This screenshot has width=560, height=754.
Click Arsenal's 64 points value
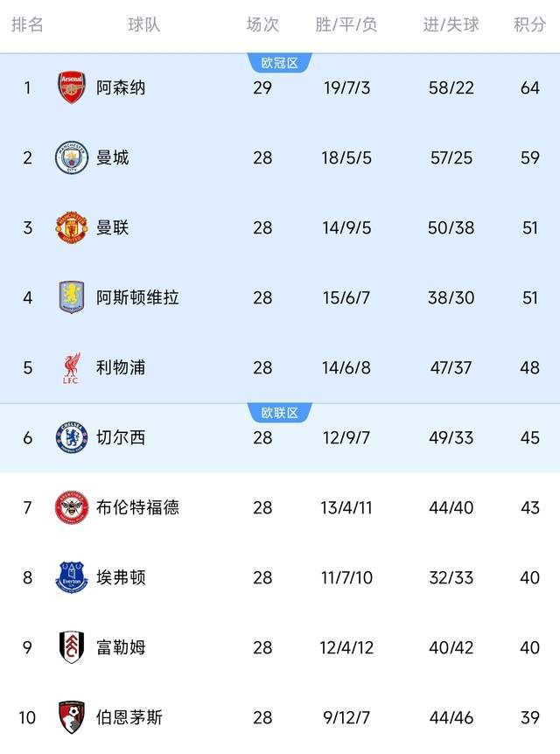tap(529, 87)
